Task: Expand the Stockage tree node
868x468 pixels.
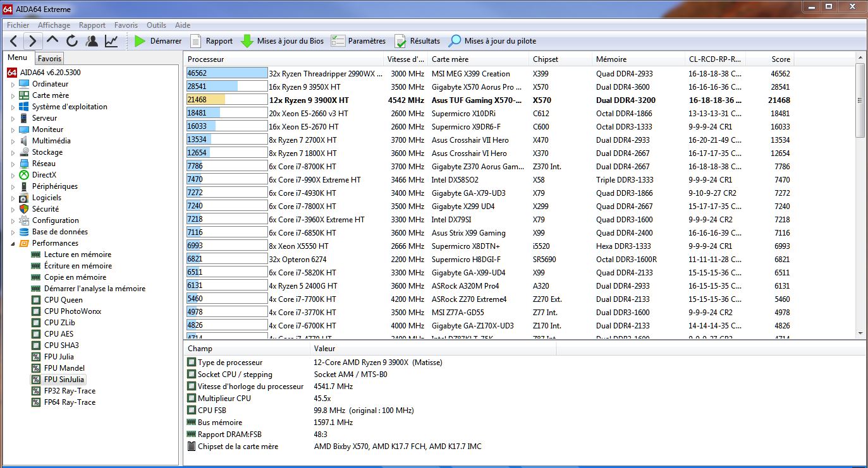Action: tap(13, 152)
